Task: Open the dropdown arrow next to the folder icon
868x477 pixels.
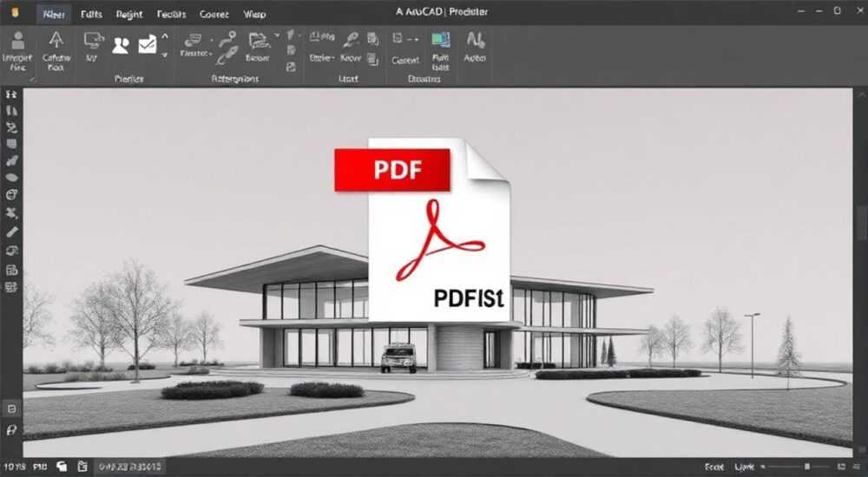Action: (276, 36)
